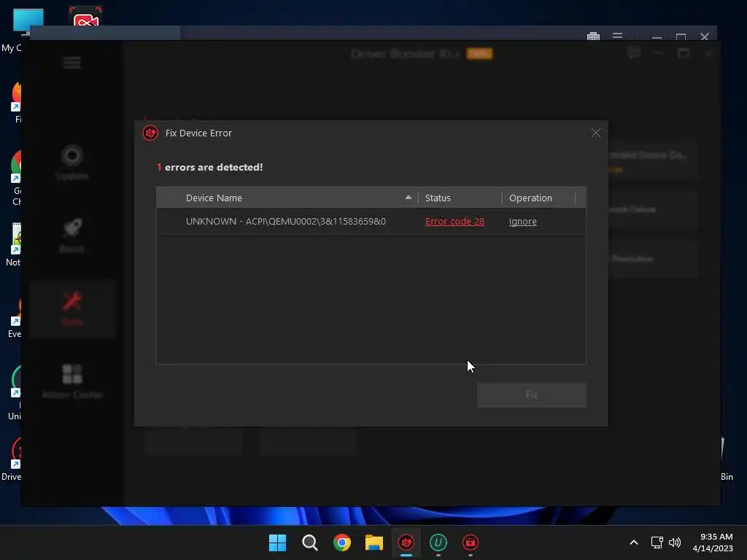Click the disabled Fix button

[x=532, y=394]
